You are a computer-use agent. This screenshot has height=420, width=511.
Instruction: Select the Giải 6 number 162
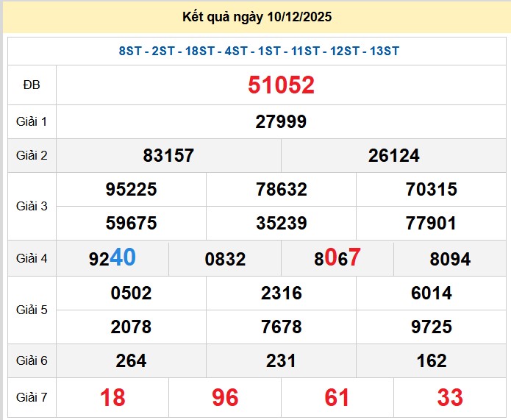(x=431, y=361)
